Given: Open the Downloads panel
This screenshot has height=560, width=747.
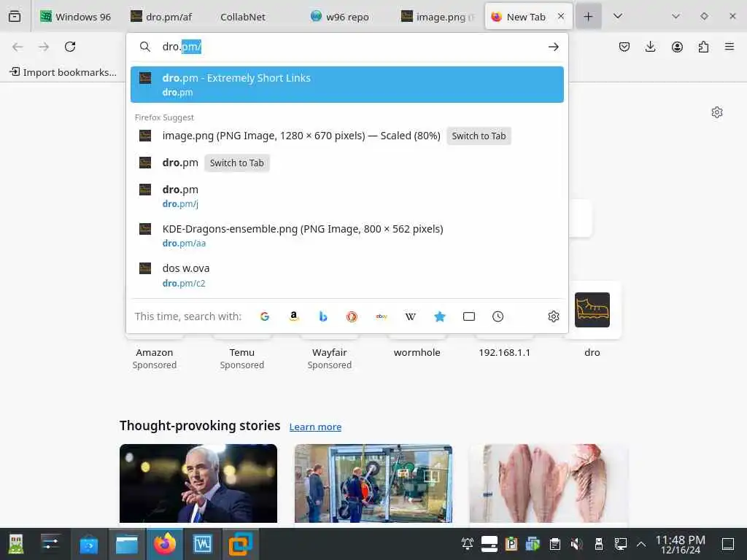Looking at the screenshot, I should click(650, 47).
